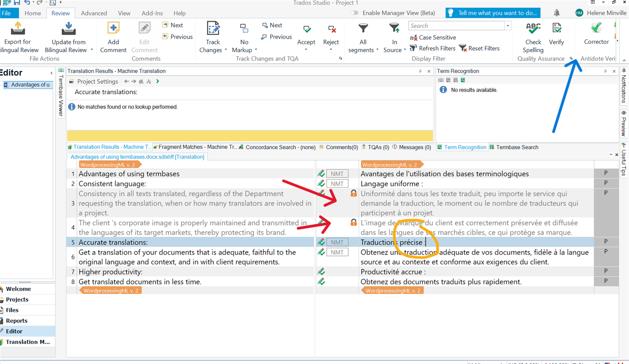Click the green icon in Term Recognition toolbar
This screenshot has height=364, width=629.
click(463, 80)
